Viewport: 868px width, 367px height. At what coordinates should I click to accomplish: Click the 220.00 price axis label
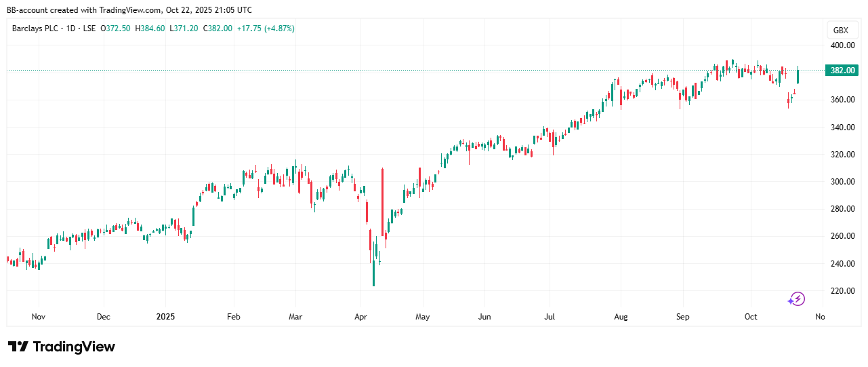click(844, 291)
